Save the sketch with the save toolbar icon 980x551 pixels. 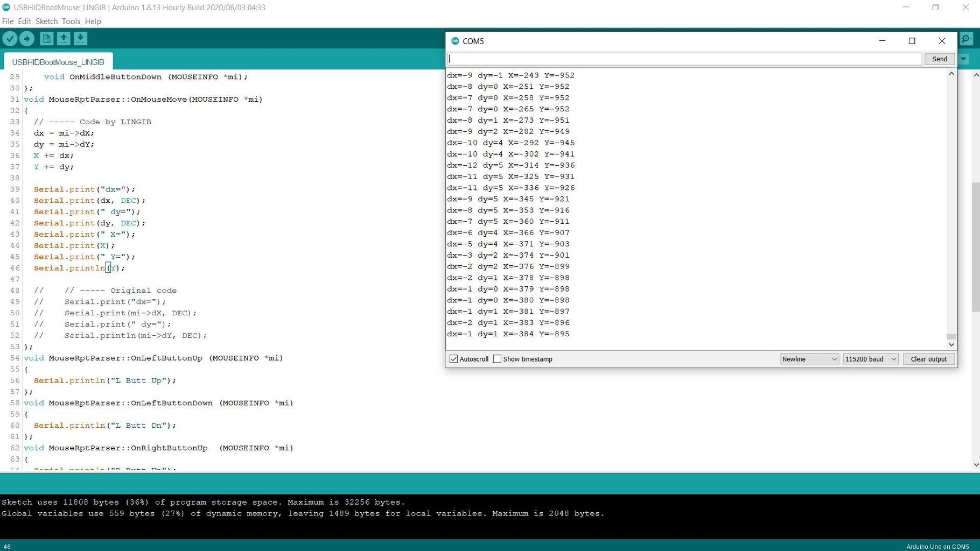[80, 38]
